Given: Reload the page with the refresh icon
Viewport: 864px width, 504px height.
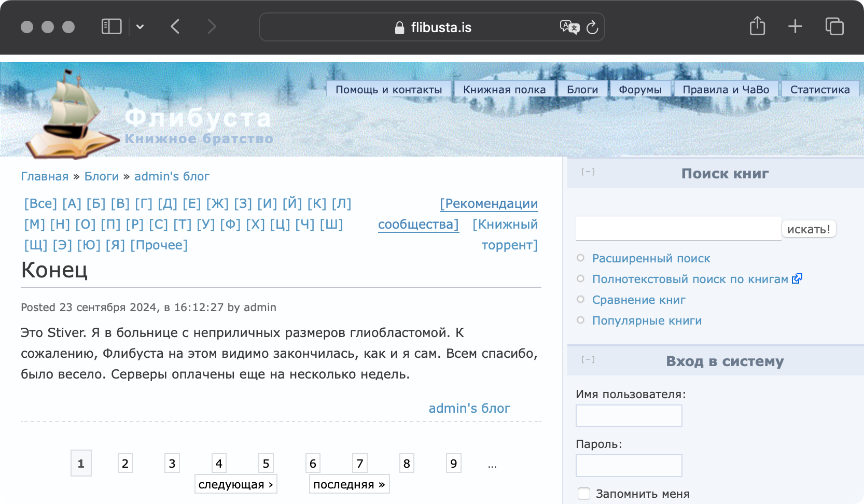Looking at the screenshot, I should point(592,27).
